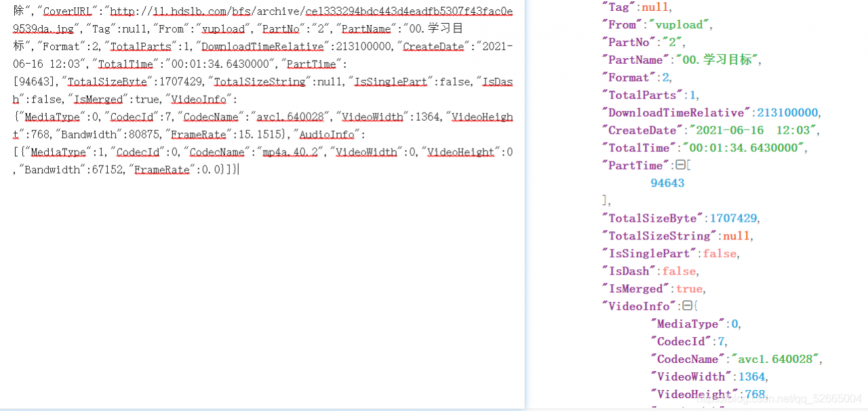Click the "TotalParts" key in the formatted tree
The height and width of the screenshot is (411, 868).
click(642, 95)
